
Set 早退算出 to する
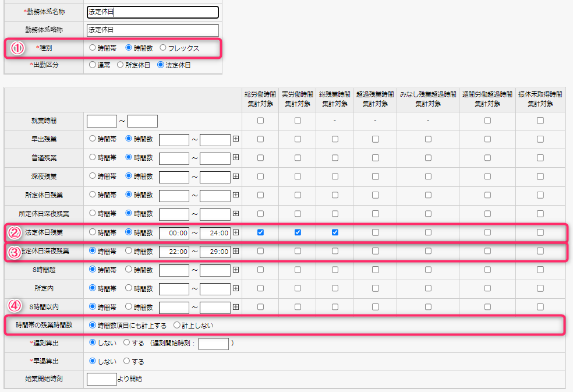point(127,361)
